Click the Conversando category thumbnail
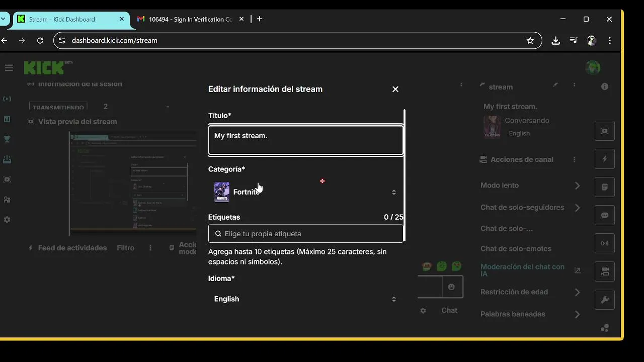The image size is (644, 362). tap(492, 127)
